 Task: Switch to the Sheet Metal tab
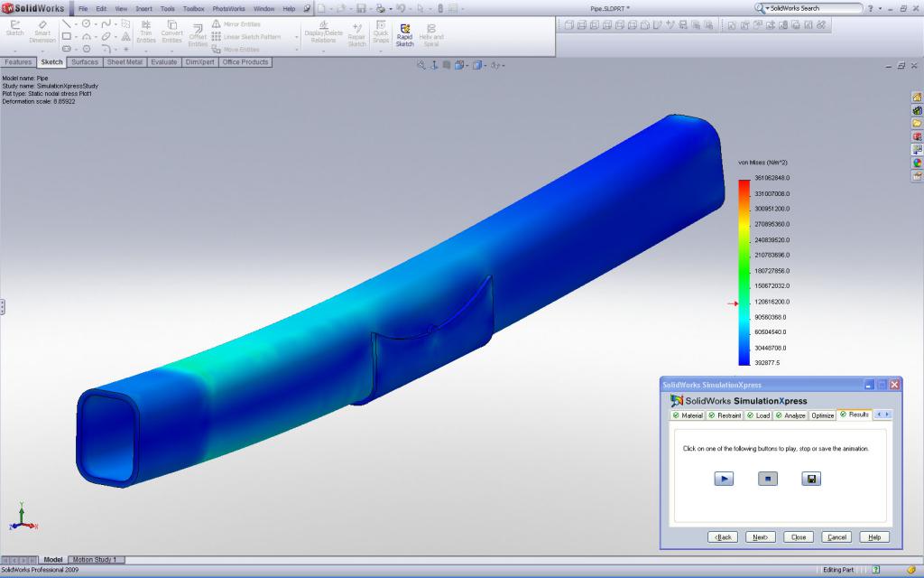pyautogui.click(x=125, y=62)
